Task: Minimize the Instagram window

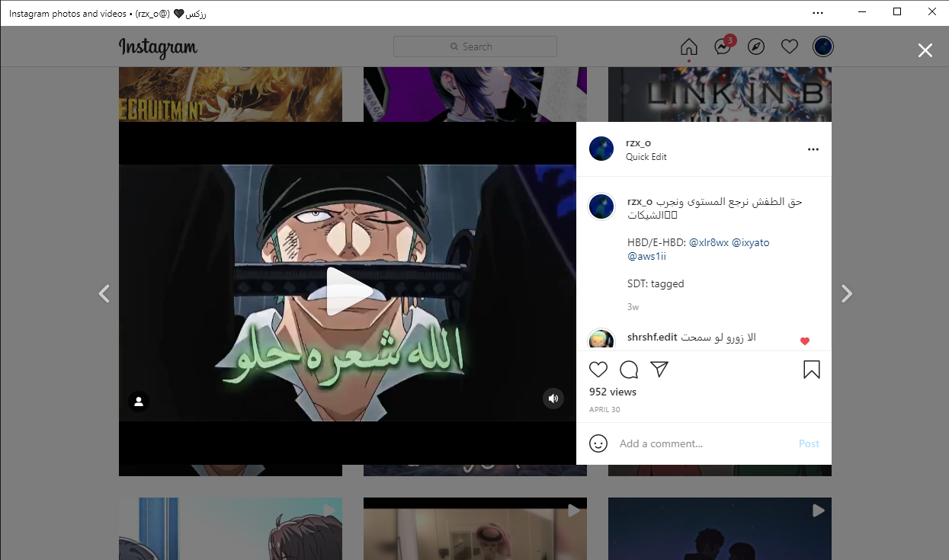Action: coord(862,12)
